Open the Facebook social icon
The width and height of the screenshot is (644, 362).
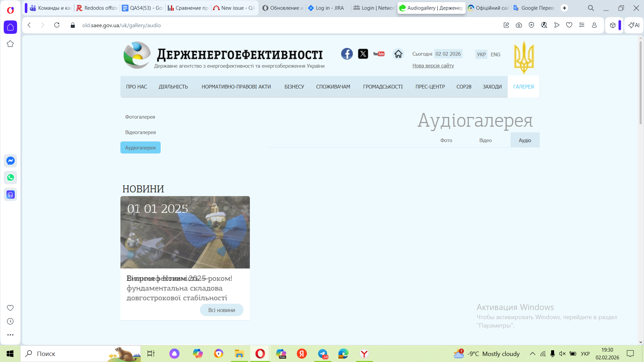click(x=347, y=54)
